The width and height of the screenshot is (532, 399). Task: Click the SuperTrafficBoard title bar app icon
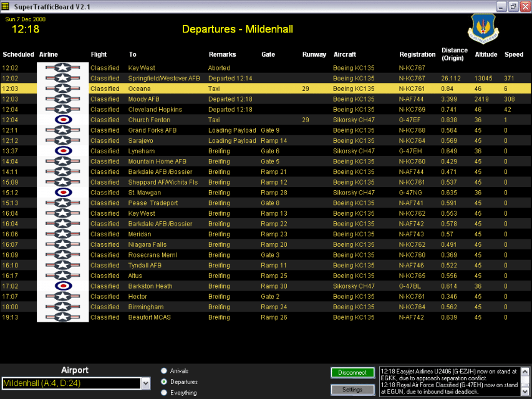click(x=6, y=6)
